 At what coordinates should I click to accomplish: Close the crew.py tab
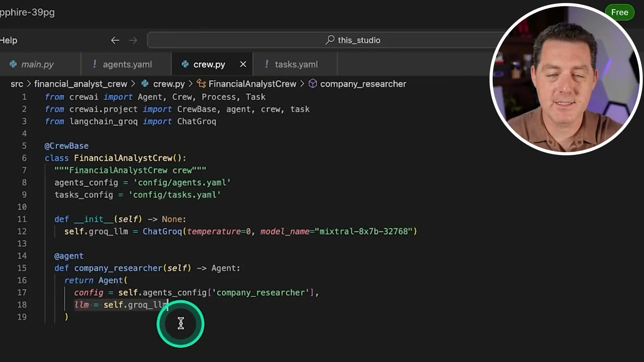tap(243, 64)
